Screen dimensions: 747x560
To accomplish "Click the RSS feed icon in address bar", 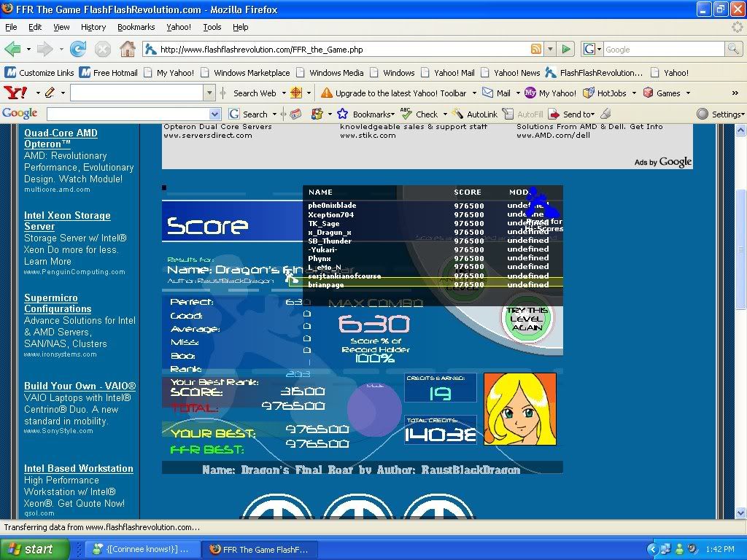I will tap(536, 50).
